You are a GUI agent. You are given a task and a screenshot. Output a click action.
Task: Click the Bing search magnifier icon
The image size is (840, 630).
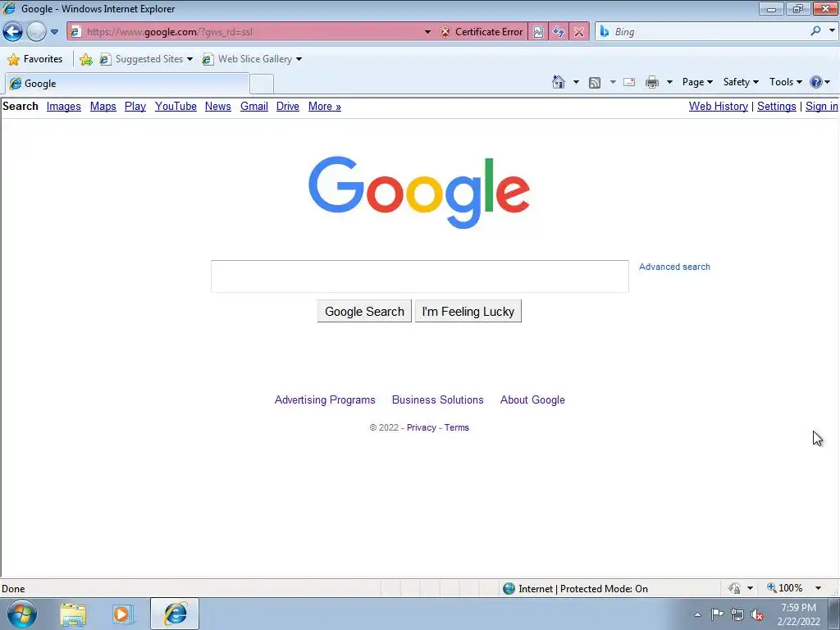pyautogui.click(x=815, y=31)
